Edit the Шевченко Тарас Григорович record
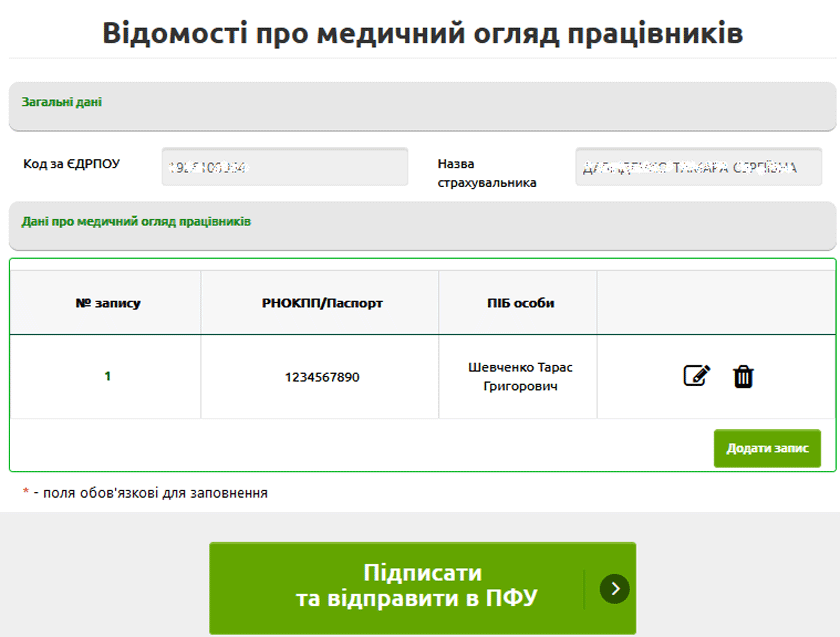The height and width of the screenshot is (637, 840). (696, 376)
